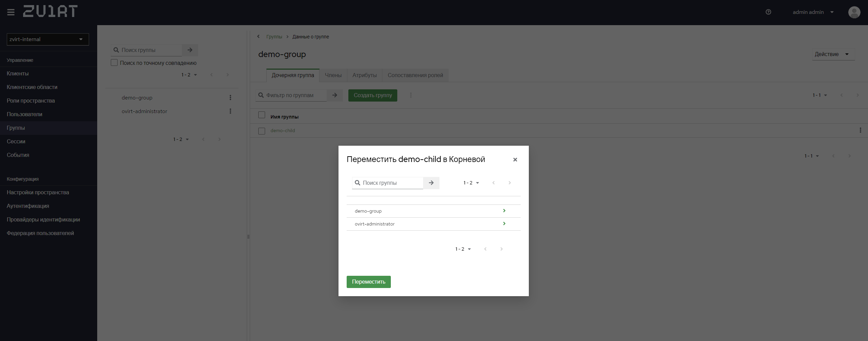
Task: Open 1-2 per-page dropdown in dialog bottom
Action: pos(463,249)
